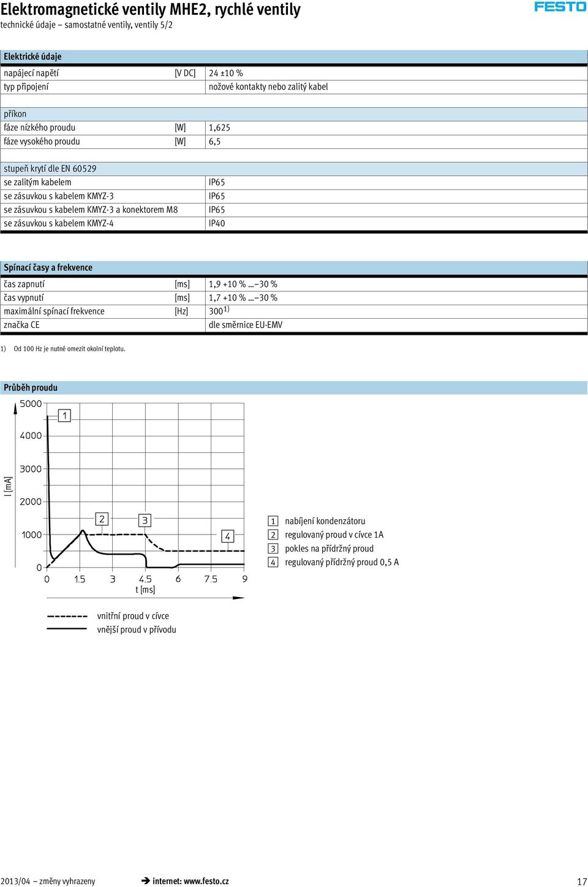Click the [Hz] unit cell

pos(181,311)
